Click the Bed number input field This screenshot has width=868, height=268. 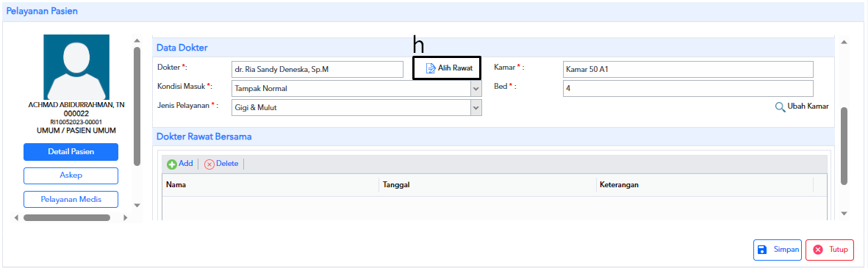click(688, 88)
